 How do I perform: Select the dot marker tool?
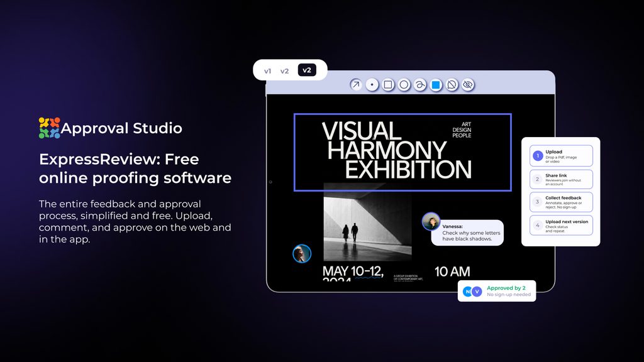coord(372,85)
